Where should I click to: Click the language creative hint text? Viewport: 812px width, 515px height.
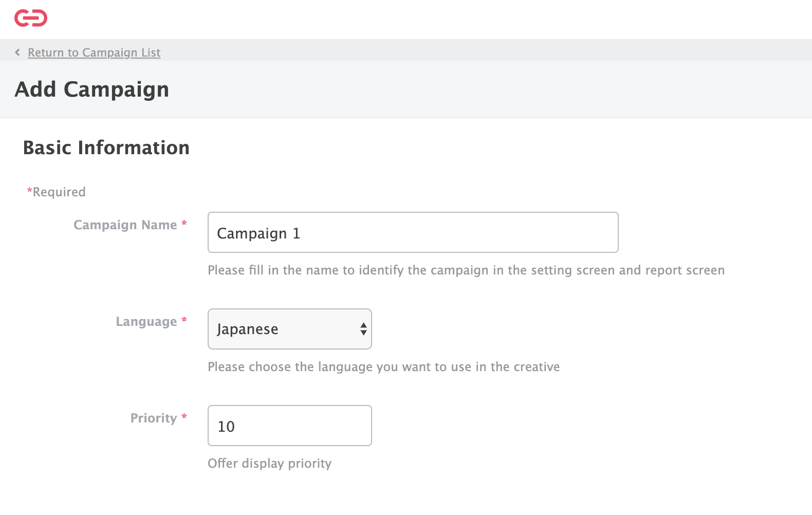(x=383, y=367)
